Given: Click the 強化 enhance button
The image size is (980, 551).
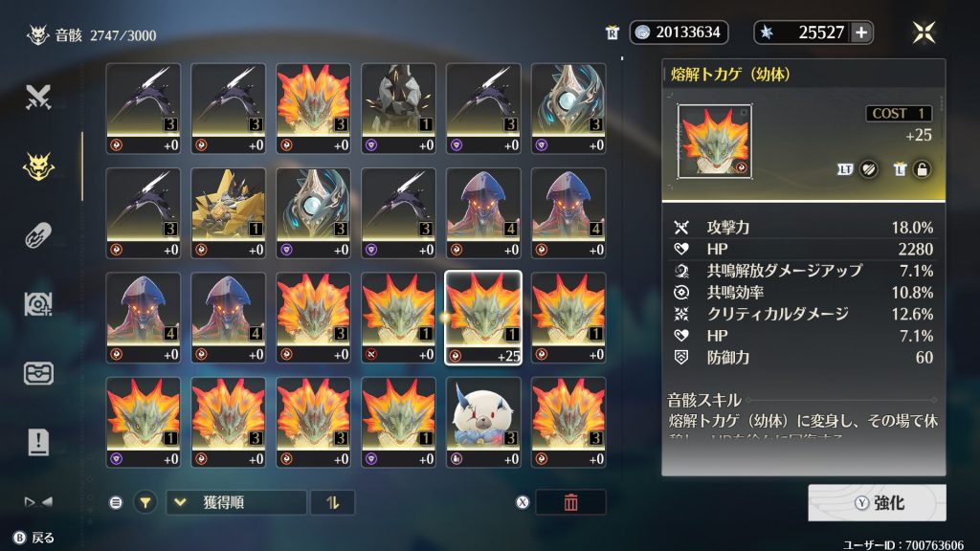Looking at the screenshot, I should pyautogui.click(x=877, y=503).
